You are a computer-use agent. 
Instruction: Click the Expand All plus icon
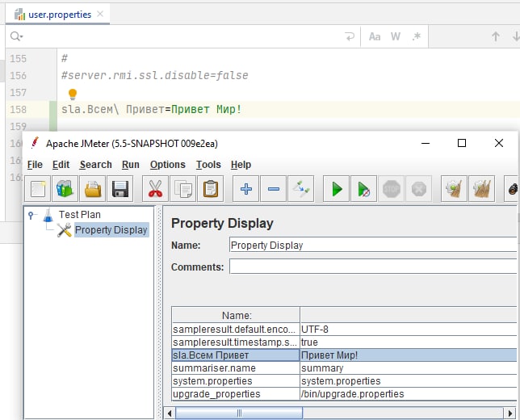[x=245, y=189]
